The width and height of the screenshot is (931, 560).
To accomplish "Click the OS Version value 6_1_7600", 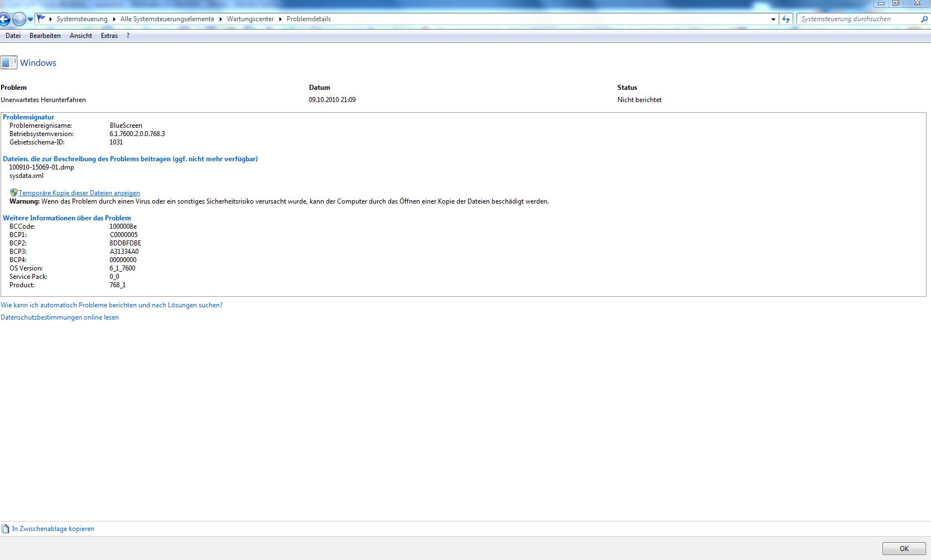I will click(x=123, y=268).
